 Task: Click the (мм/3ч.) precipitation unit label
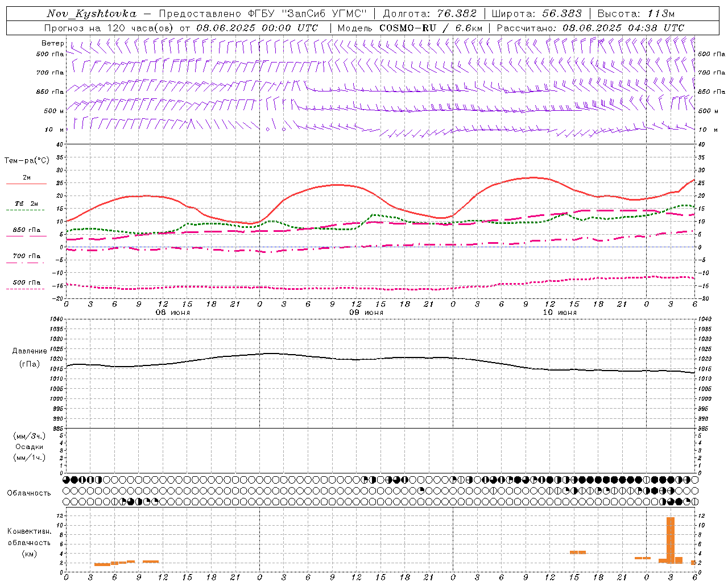click(30, 436)
